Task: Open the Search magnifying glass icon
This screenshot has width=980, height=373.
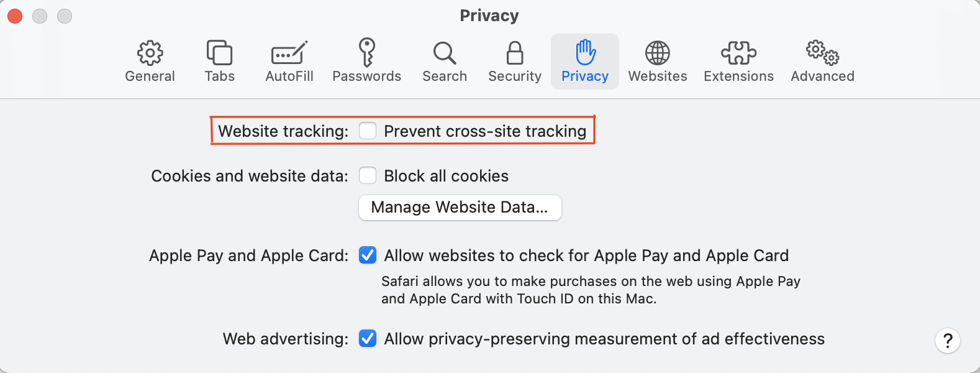Action: [x=445, y=53]
